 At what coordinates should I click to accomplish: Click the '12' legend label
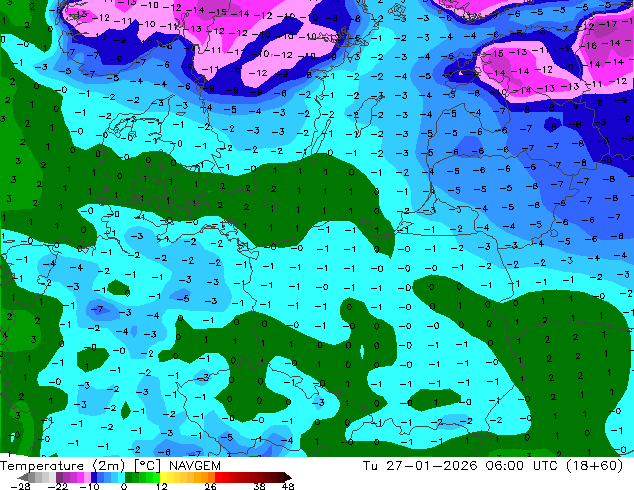162,486
